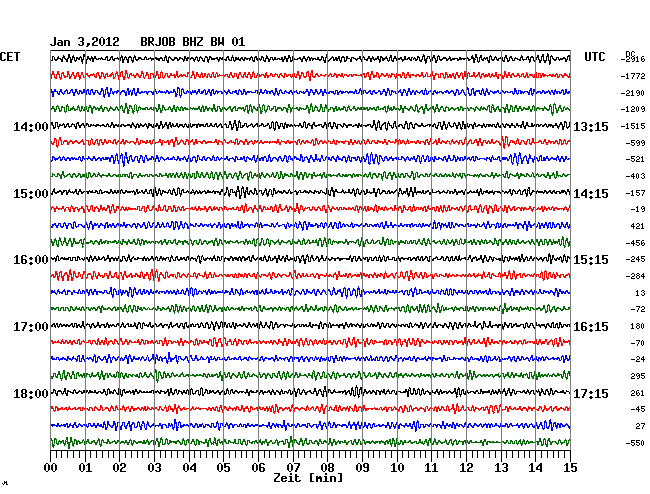
Task: Click the DC offset value "-72"
Action: [638, 309]
